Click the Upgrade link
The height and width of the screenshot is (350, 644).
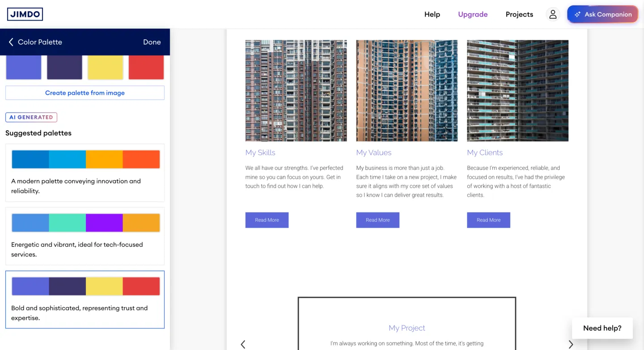tap(473, 14)
